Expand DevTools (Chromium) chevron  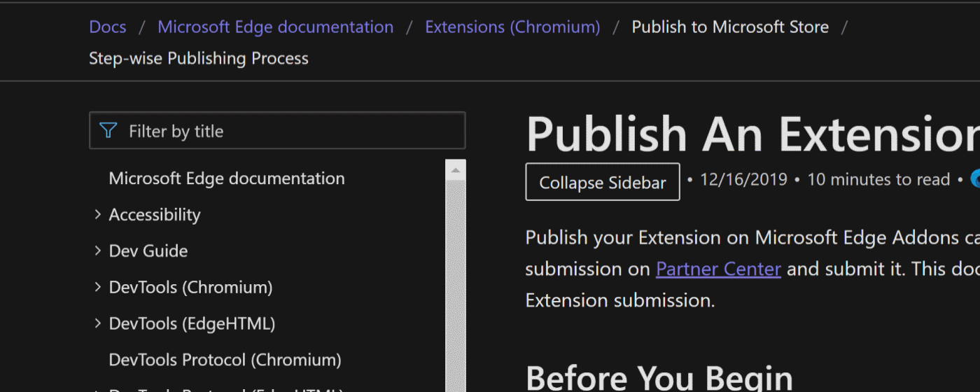click(x=98, y=287)
